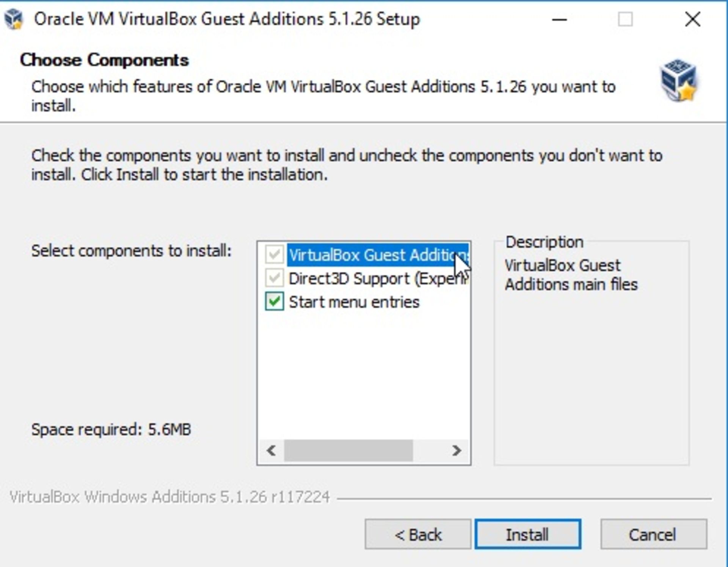Select the Start menu entries component row
The height and width of the screenshot is (567, 728).
[x=354, y=302]
